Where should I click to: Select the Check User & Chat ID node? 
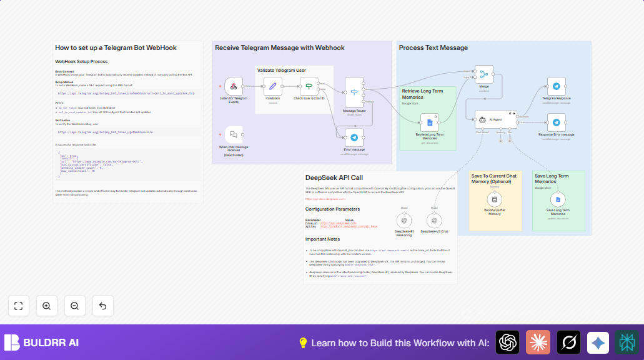tap(309, 86)
